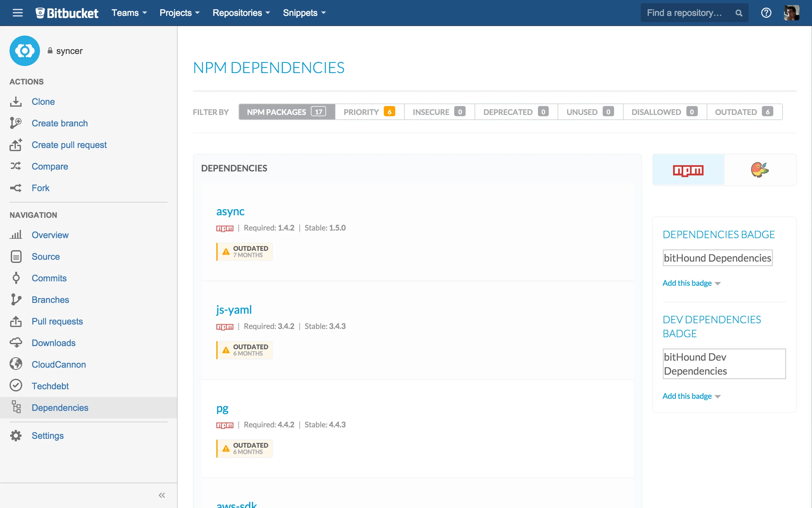
Task: Click the Techdebt checkmark icon
Action: click(x=16, y=385)
